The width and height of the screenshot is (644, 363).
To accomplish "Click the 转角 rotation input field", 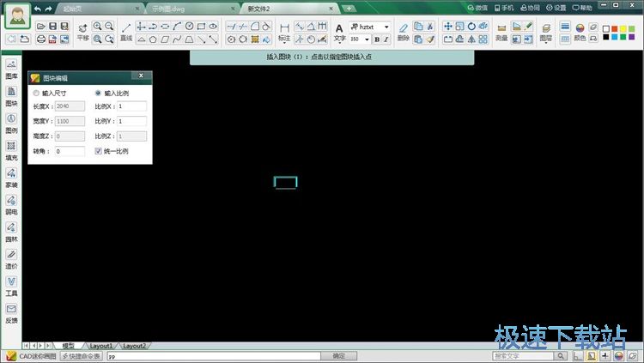I will pos(70,151).
